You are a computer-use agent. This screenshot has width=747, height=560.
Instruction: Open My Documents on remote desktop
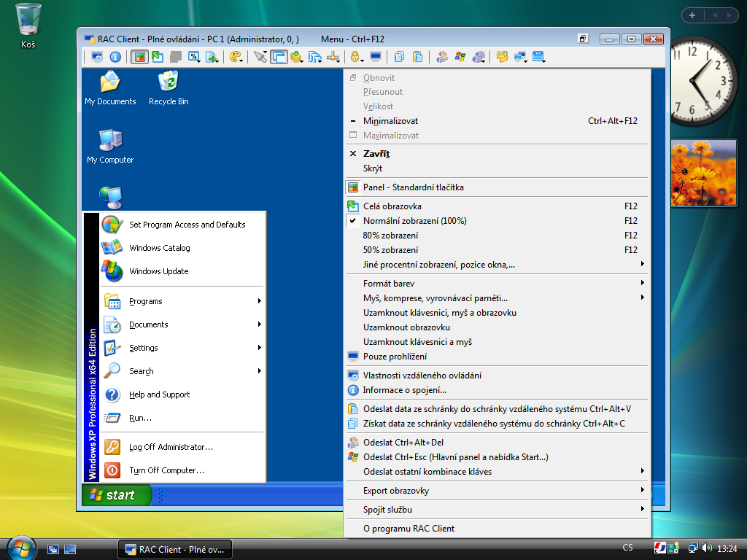point(110,87)
